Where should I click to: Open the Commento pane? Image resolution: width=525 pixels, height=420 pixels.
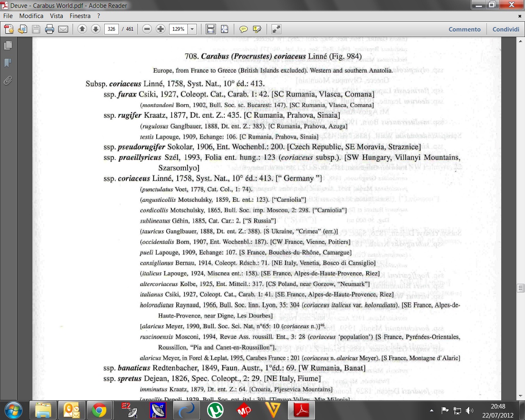464,30
